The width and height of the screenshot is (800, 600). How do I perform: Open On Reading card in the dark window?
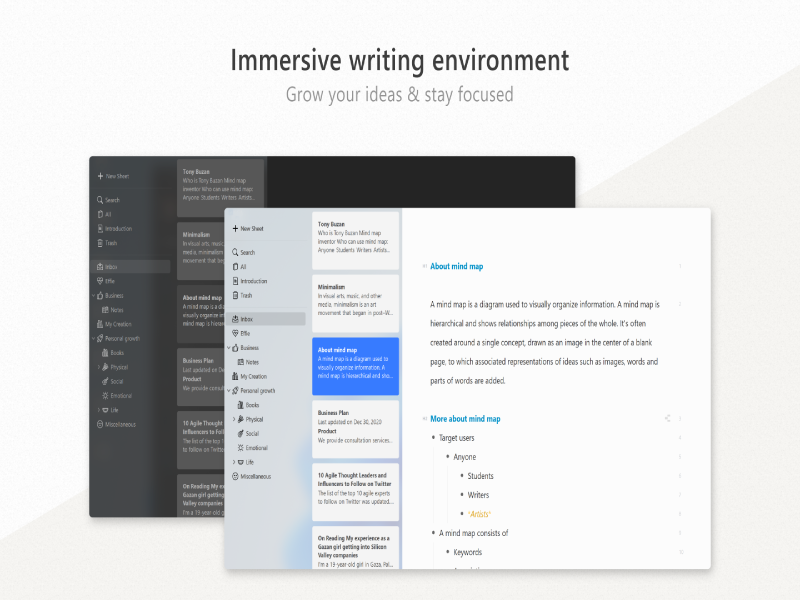point(201,495)
